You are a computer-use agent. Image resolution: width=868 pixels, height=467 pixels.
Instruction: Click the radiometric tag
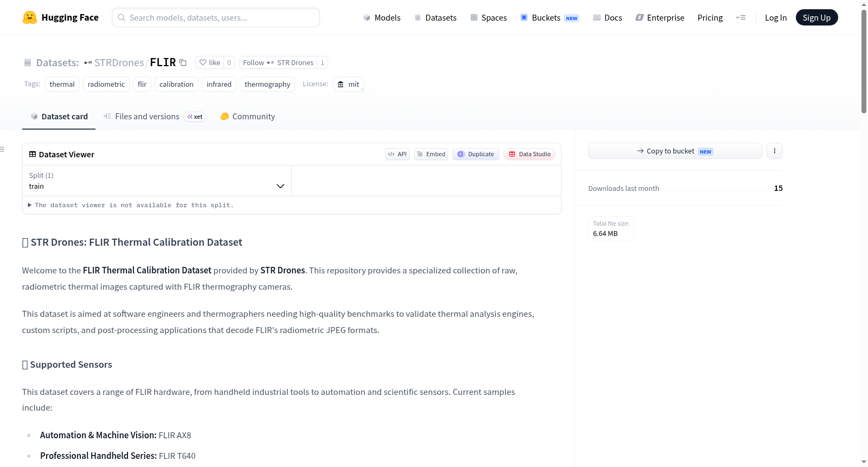106,84
